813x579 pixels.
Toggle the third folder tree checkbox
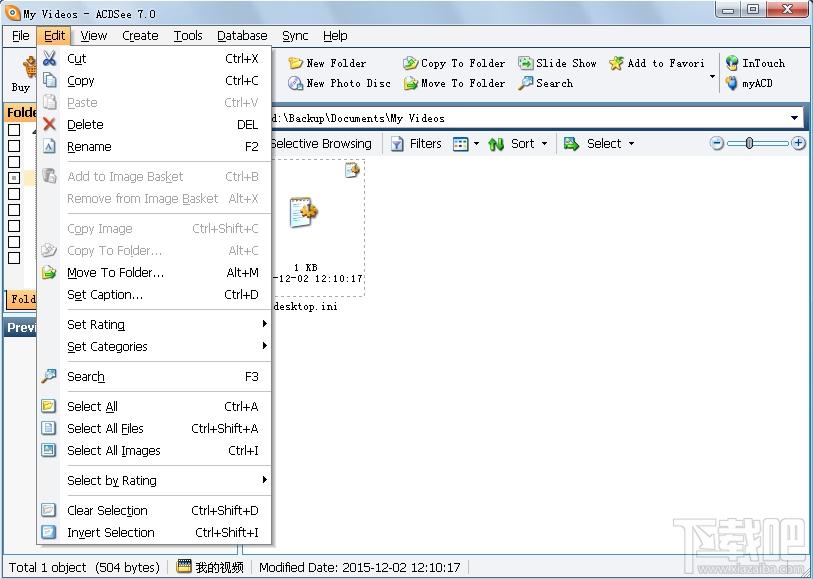(14, 162)
